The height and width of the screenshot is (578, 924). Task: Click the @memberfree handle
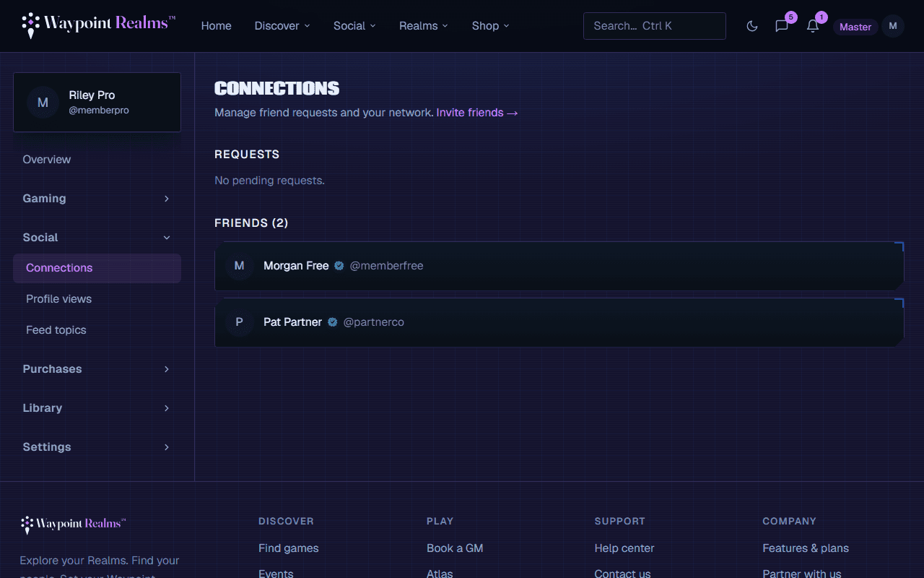(x=386, y=266)
